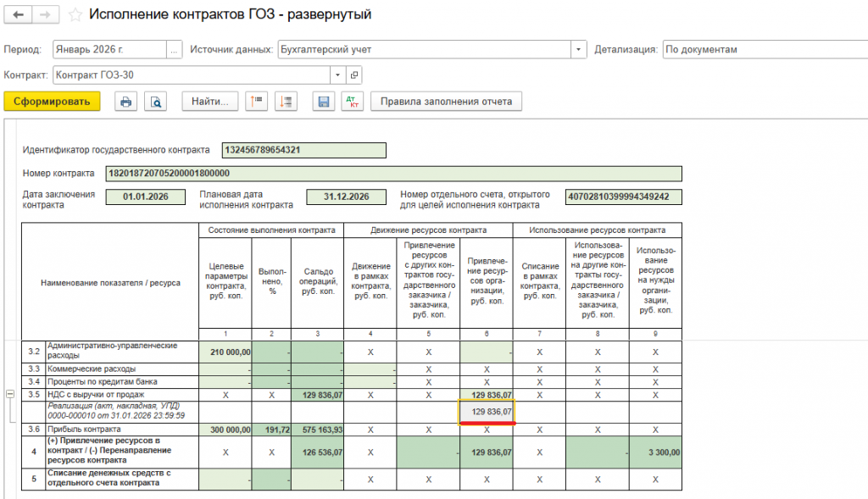Print the report using the printer icon
Viewport: 868px width, 499px height.
coord(125,102)
